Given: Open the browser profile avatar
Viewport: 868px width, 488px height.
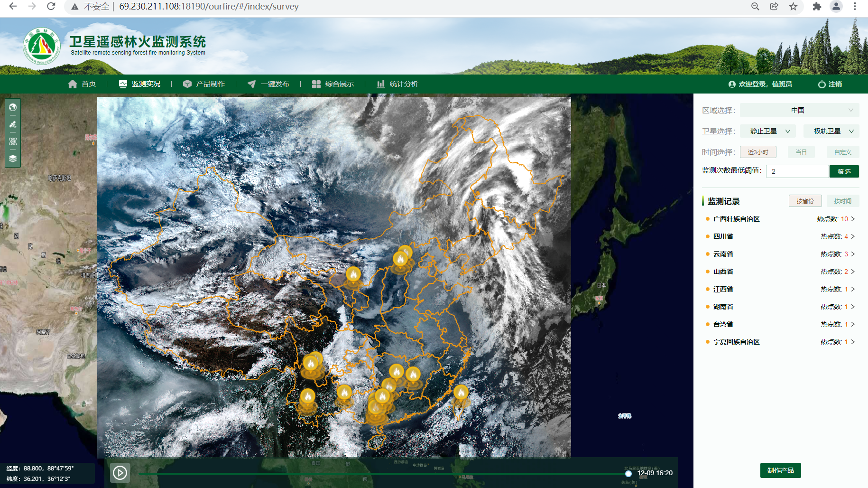Looking at the screenshot, I should pyautogui.click(x=836, y=6).
